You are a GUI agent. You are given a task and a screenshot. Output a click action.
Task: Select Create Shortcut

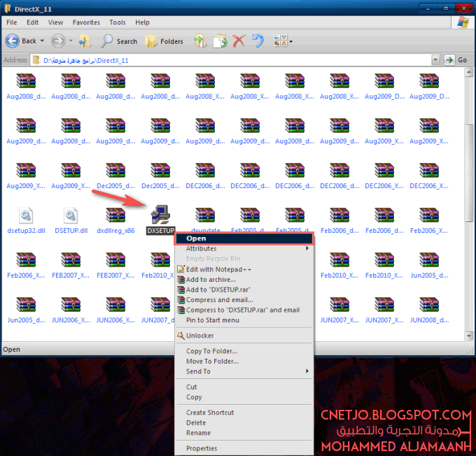click(244, 413)
